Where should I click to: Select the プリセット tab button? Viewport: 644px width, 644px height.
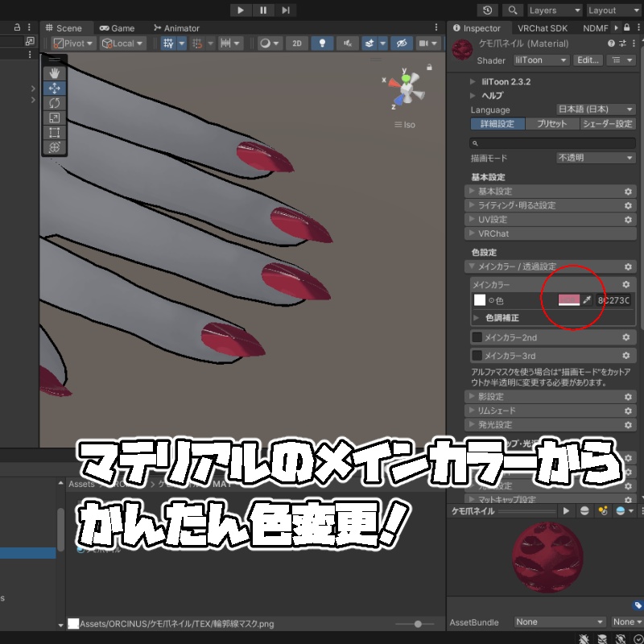click(x=552, y=124)
